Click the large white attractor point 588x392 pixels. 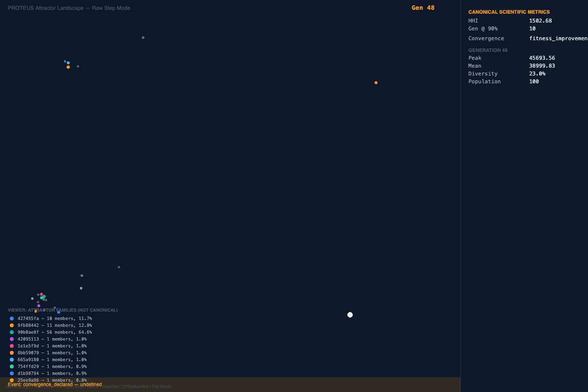point(350,315)
